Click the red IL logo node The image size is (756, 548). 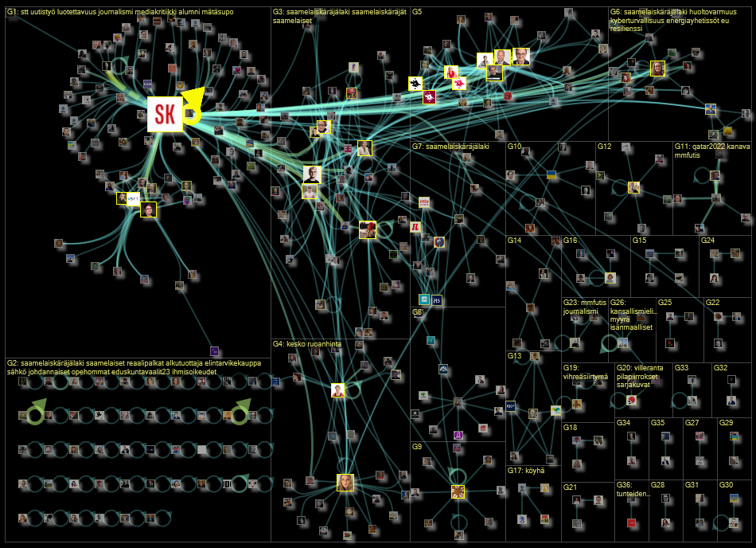tap(415, 227)
